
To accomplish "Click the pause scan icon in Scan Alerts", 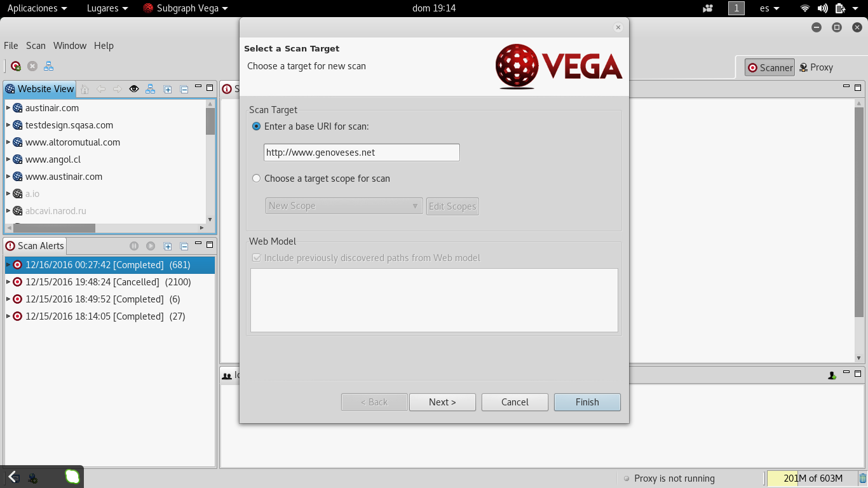I will (x=134, y=246).
